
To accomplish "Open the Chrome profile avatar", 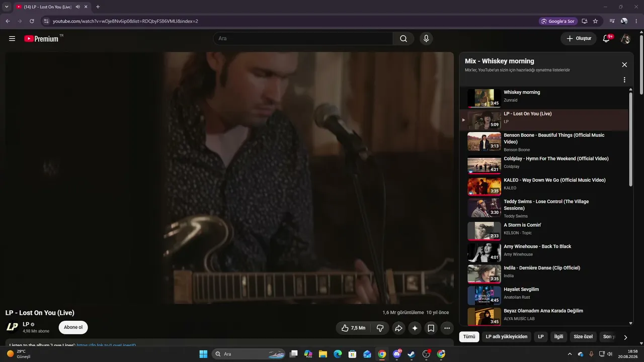I will pos(624,21).
